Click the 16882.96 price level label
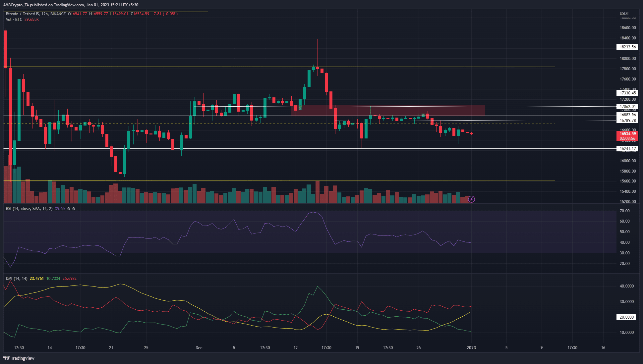This screenshot has height=364, width=643. (628, 115)
